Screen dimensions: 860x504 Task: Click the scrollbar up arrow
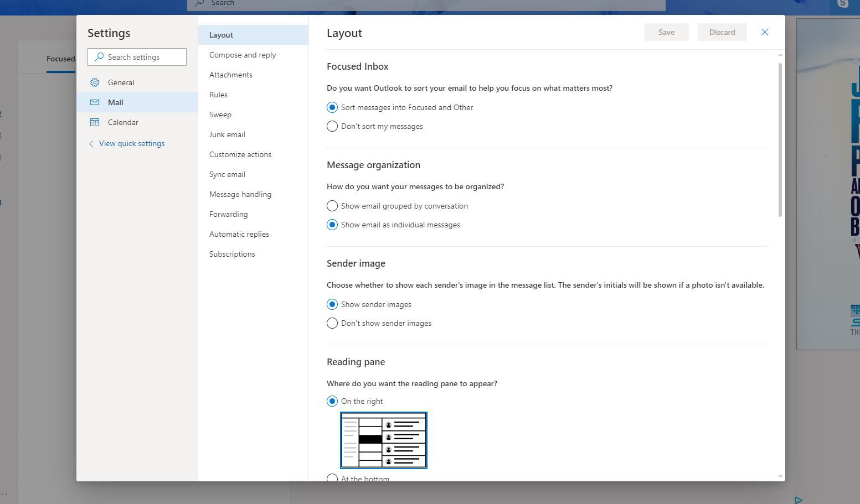coord(780,55)
